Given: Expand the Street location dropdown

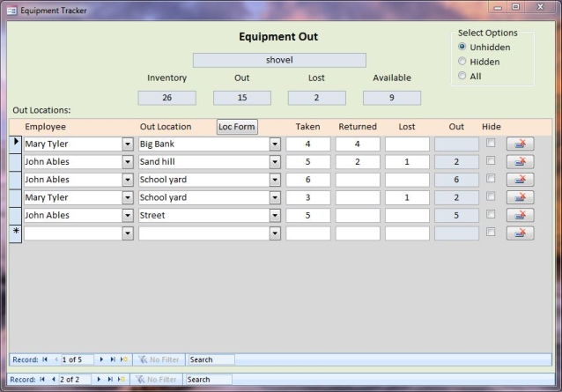Looking at the screenshot, I should click(x=275, y=215).
